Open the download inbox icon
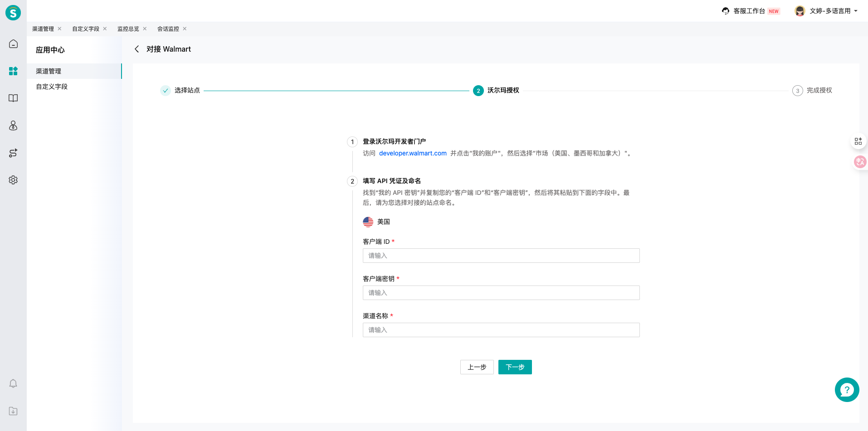The width and height of the screenshot is (868, 431). (x=13, y=411)
